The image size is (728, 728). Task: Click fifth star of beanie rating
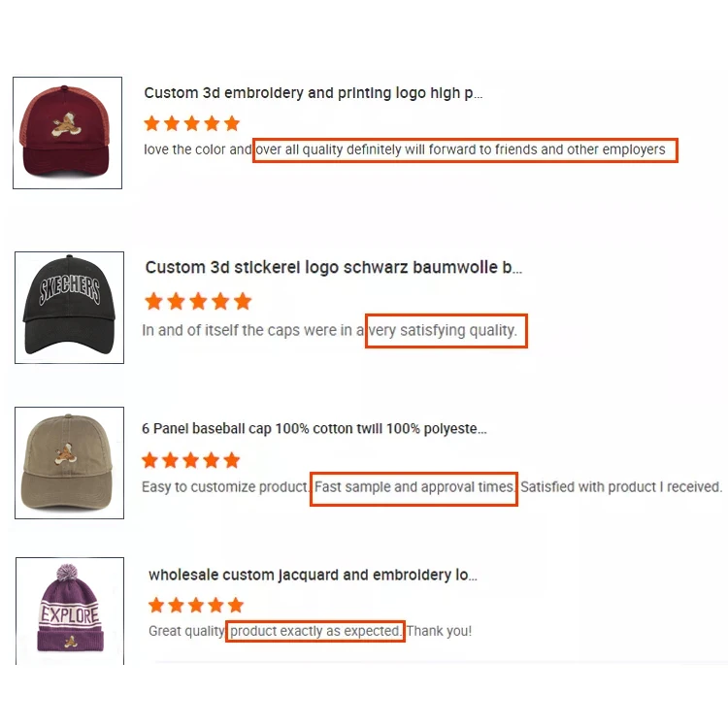pyautogui.click(x=234, y=605)
